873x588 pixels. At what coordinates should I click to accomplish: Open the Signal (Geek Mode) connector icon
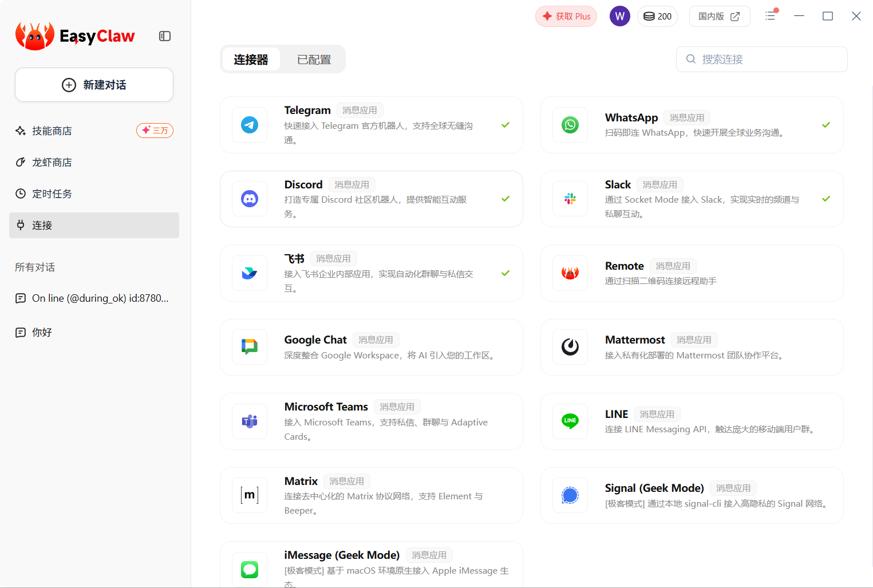[570, 495]
